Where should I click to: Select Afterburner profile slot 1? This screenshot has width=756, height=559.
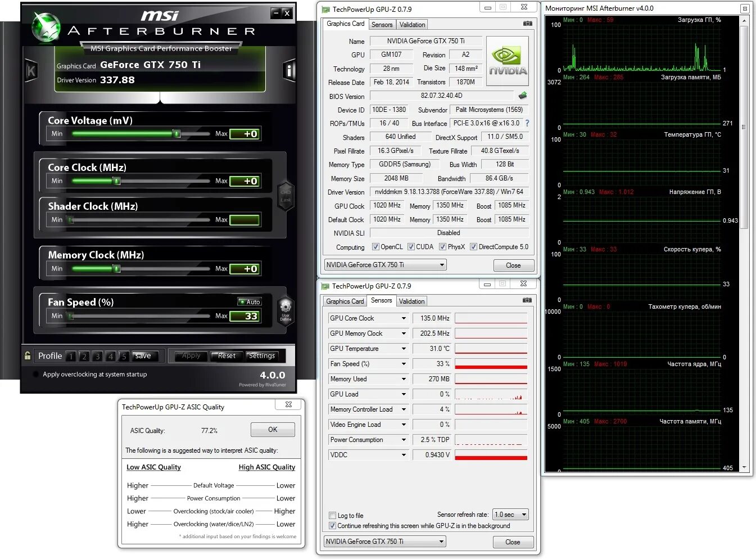point(71,356)
